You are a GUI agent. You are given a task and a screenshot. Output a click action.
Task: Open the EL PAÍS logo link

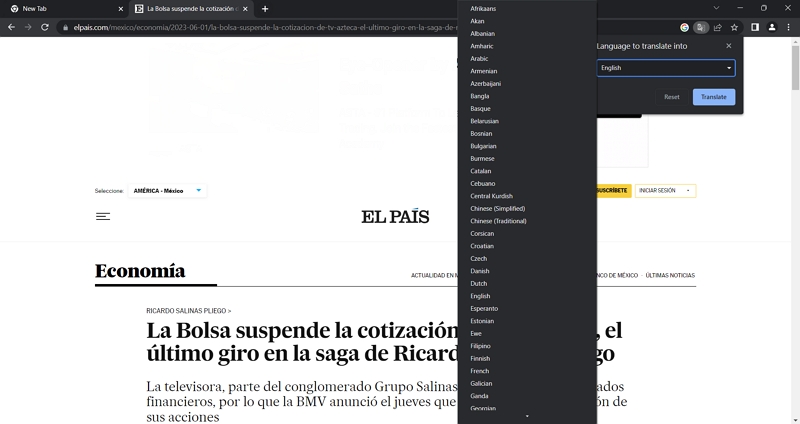(395, 217)
